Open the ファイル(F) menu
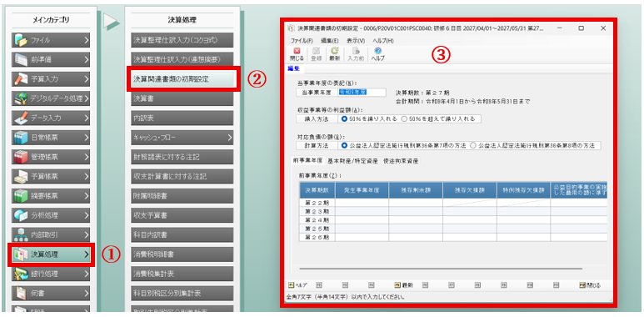644x317 pixels. (302, 41)
